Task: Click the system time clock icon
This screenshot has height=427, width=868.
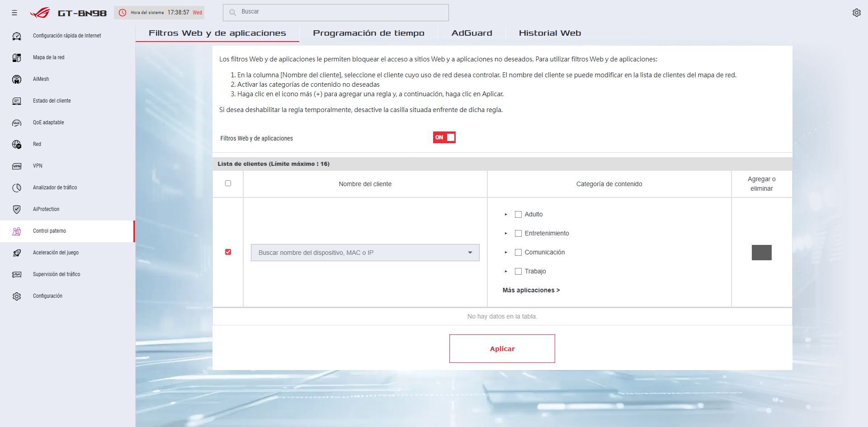Action: [x=123, y=13]
